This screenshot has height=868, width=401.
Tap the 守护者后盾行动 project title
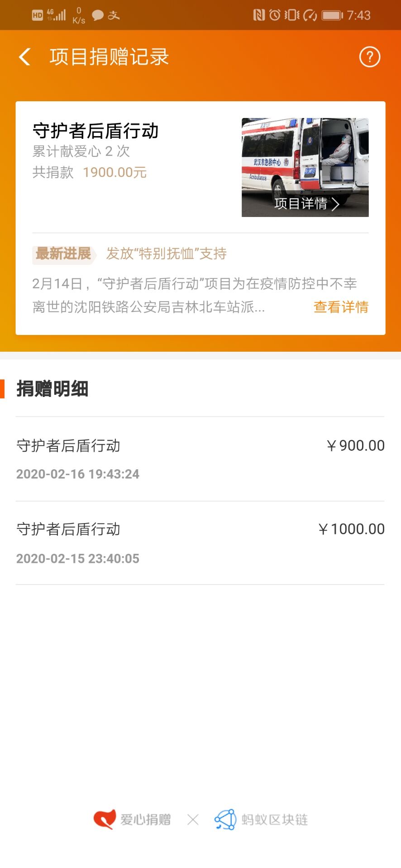95,131
